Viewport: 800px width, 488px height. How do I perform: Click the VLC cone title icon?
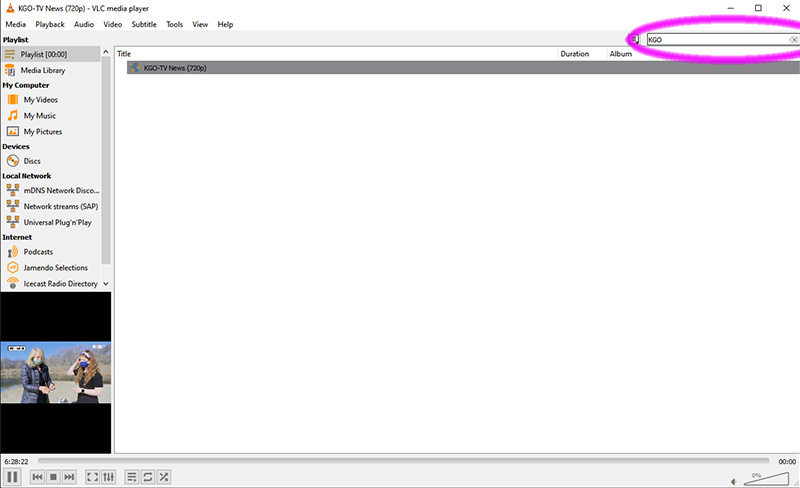point(10,8)
